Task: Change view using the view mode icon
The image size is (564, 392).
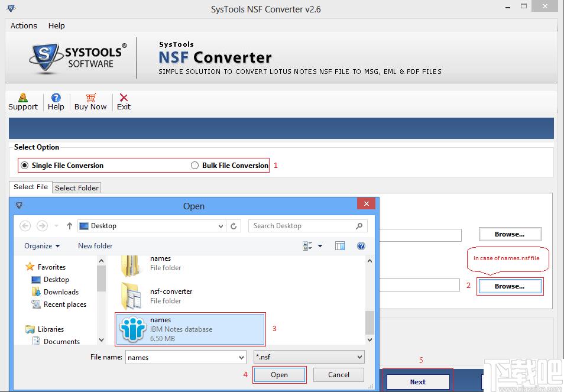Action: [307, 246]
